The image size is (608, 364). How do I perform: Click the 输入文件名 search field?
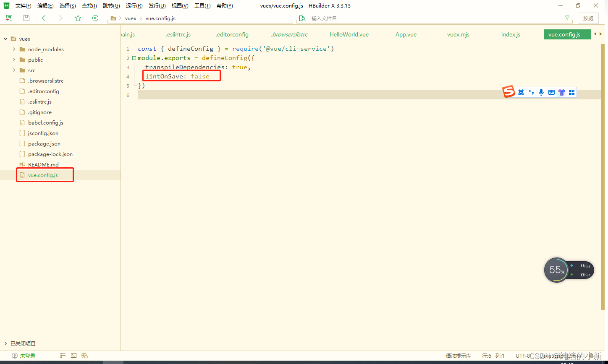[x=435, y=18]
